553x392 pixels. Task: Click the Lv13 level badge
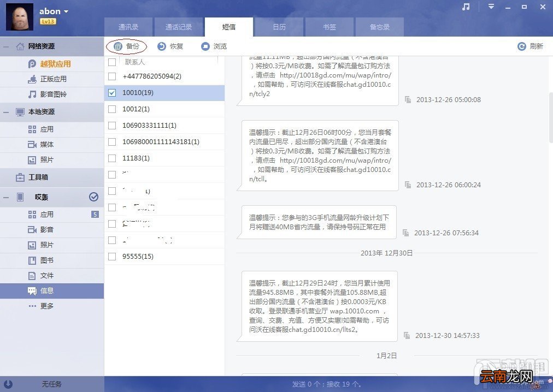tap(48, 21)
